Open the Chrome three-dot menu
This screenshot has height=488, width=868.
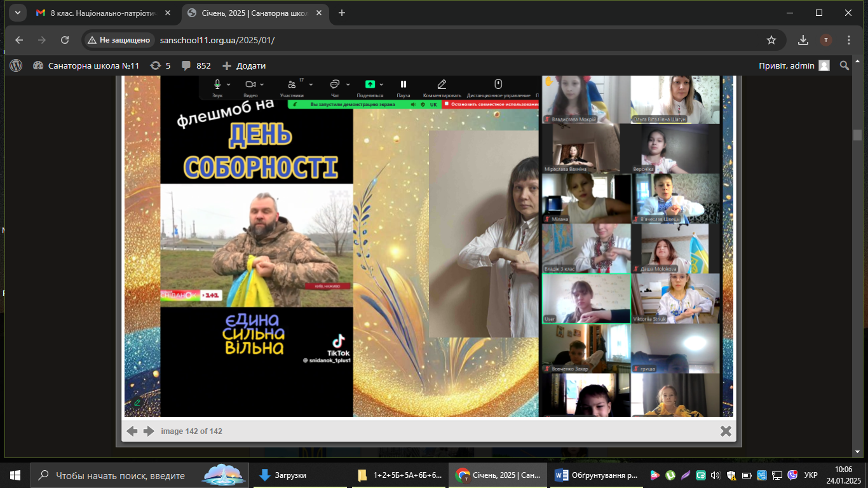(x=849, y=40)
